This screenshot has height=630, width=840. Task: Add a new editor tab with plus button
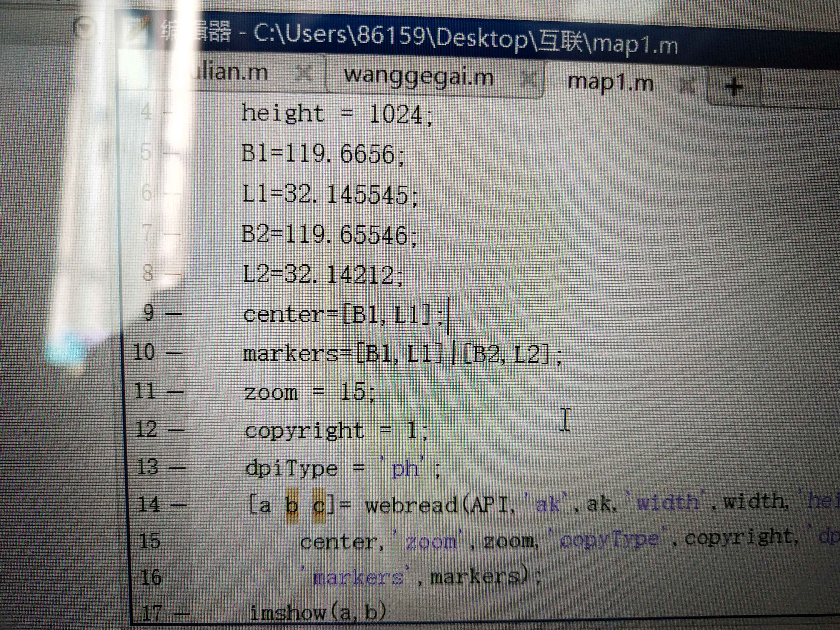click(x=734, y=87)
